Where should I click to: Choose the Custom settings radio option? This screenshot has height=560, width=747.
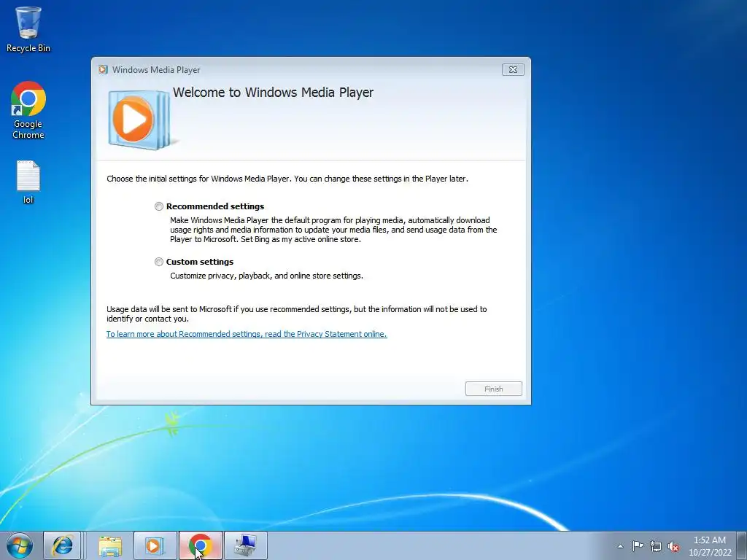158,262
